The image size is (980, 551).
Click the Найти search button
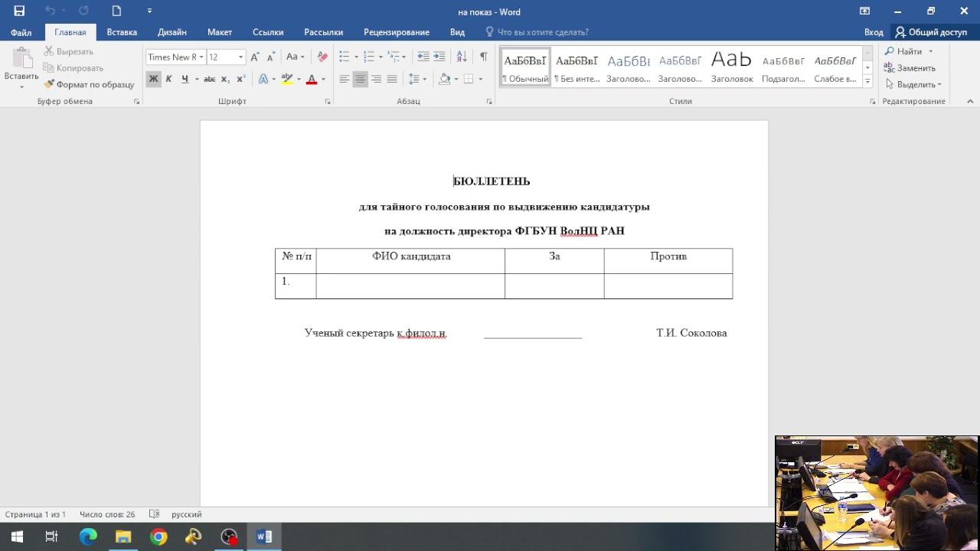tap(909, 51)
